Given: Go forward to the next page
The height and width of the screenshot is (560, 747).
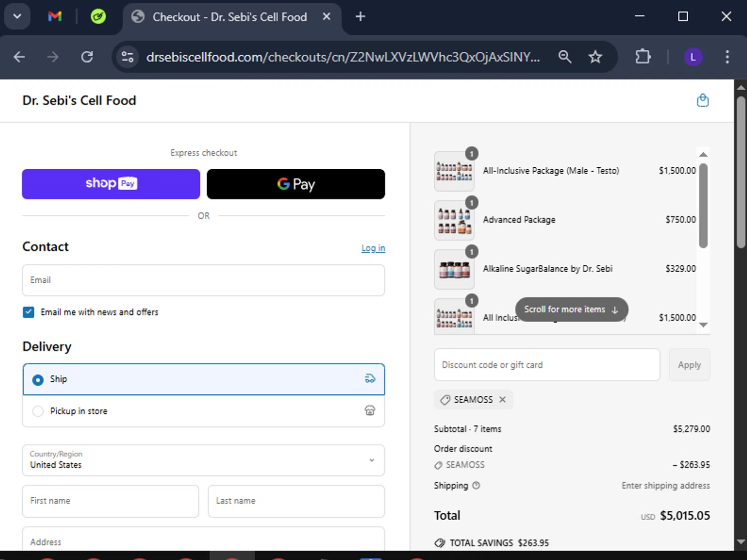Looking at the screenshot, I should (x=53, y=57).
